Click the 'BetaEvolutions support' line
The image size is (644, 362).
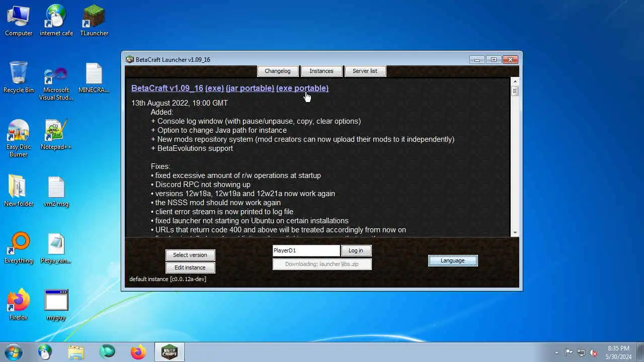192,148
